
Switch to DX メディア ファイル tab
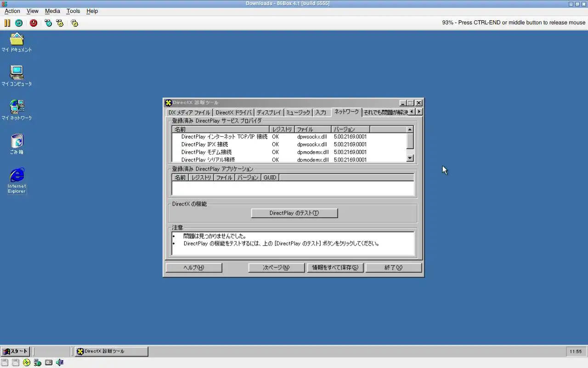pyautogui.click(x=189, y=113)
